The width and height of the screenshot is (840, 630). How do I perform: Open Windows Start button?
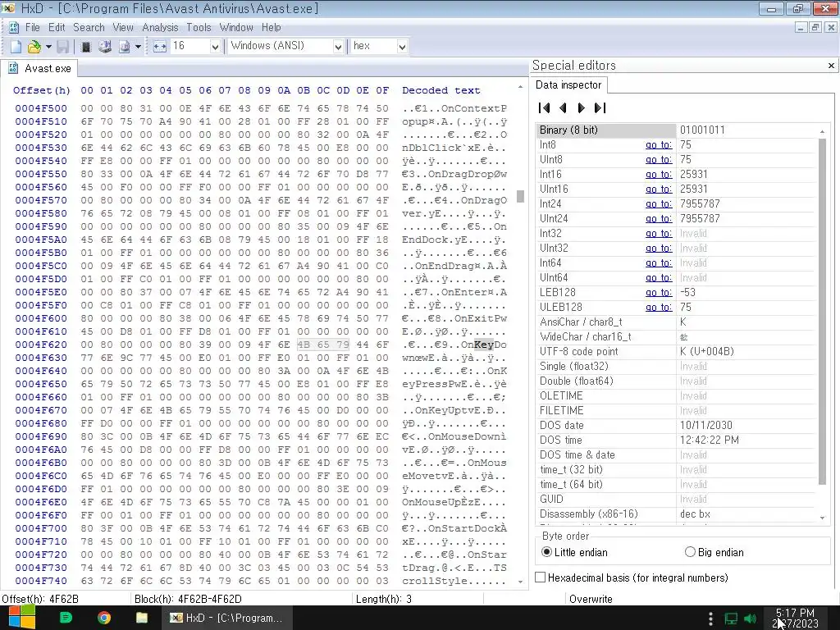tap(21, 618)
